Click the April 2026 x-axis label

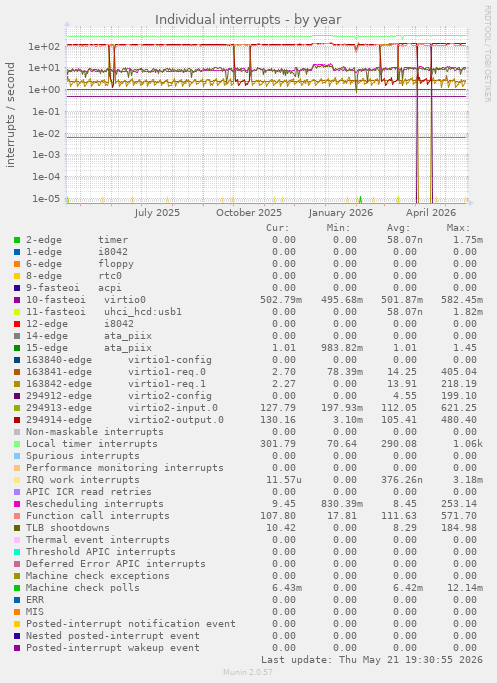(x=431, y=213)
